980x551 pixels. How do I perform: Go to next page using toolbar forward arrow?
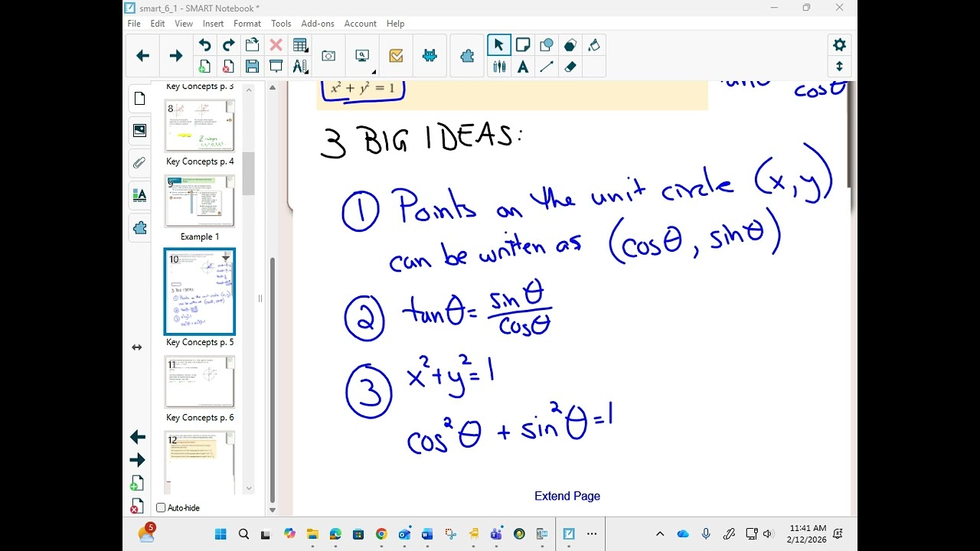[x=176, y=56]
